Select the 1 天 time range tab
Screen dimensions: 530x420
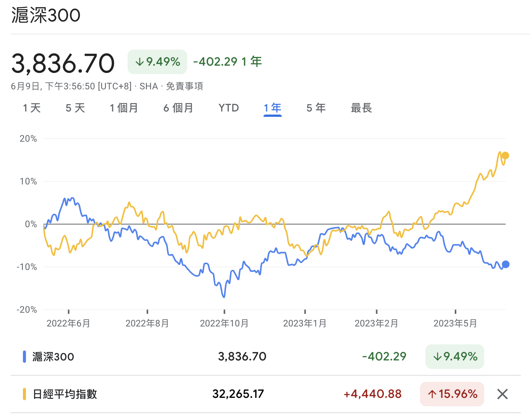tap(32, 108)
